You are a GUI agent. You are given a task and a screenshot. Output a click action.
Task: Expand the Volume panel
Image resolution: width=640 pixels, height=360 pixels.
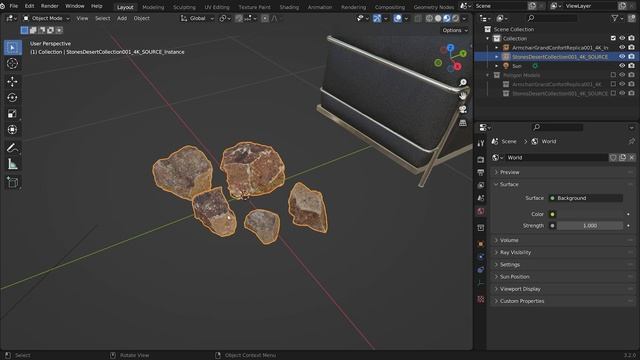[x=562, y=240]
